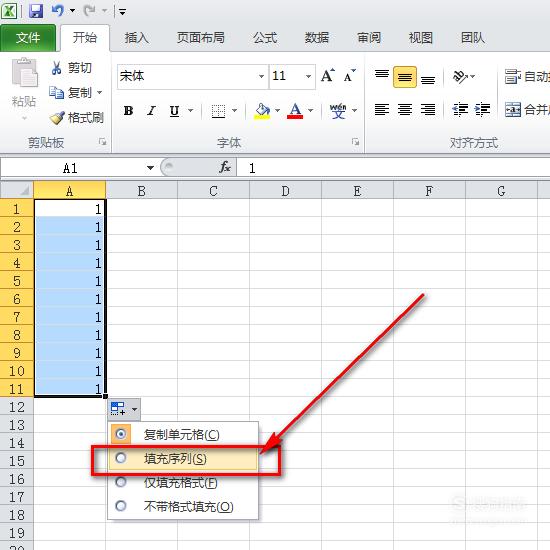Click the Save icon in quick access toolbar
This screenshot has width=550, height=550.
[x=36, y=11]
